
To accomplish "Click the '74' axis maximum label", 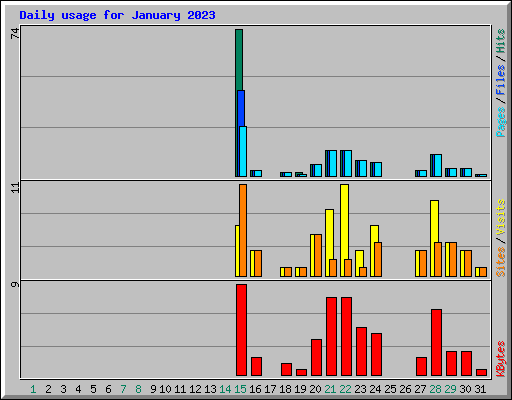I will point(15,33).
